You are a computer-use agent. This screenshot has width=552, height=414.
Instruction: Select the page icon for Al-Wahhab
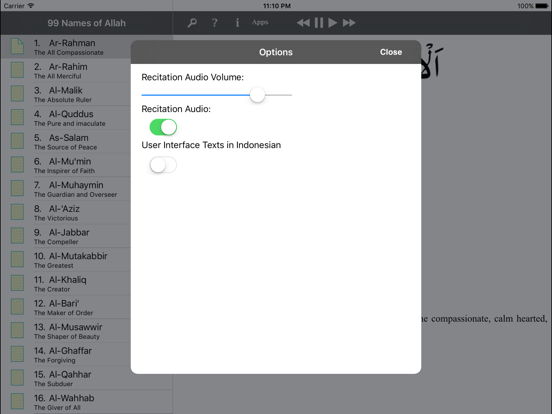point(17,401)
